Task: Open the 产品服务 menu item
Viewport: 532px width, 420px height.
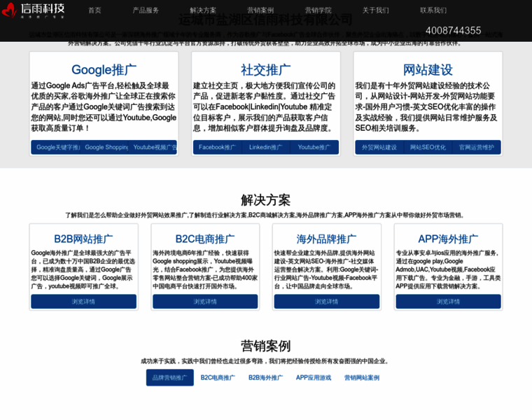Action: coord(146,10)
